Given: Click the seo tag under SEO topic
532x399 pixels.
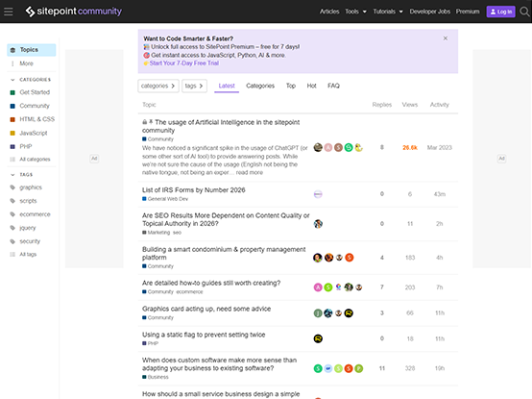Looking at the screenshot, I should [177, 233].
